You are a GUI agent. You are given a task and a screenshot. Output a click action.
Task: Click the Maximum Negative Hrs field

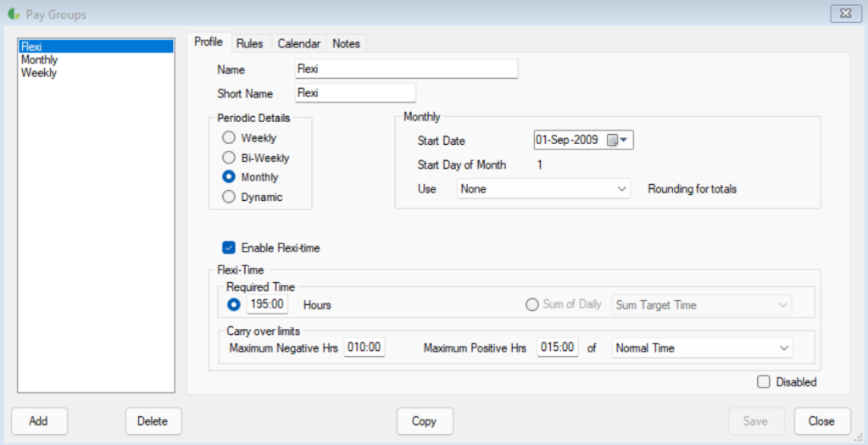[x=364, y=348]
